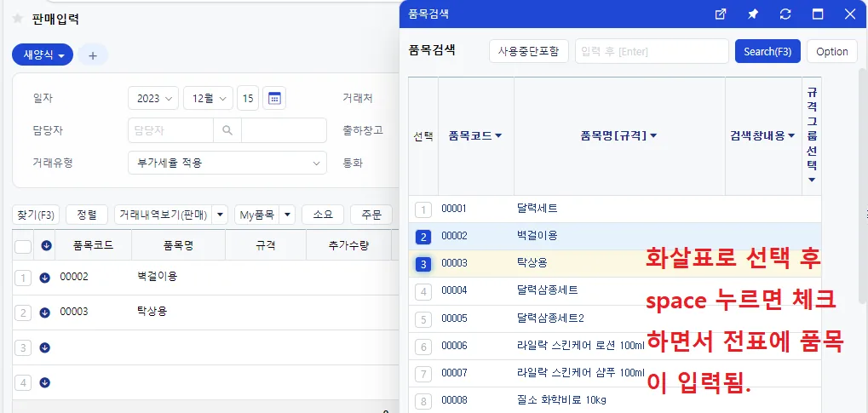Check item 4 달력삼종세트 in search list

(423, 291)
